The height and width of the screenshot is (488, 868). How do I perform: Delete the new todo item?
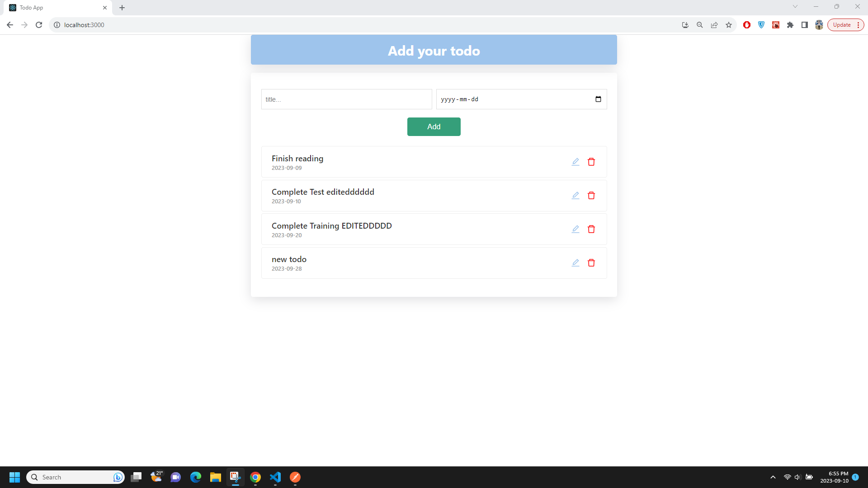[x=591, y=263]
